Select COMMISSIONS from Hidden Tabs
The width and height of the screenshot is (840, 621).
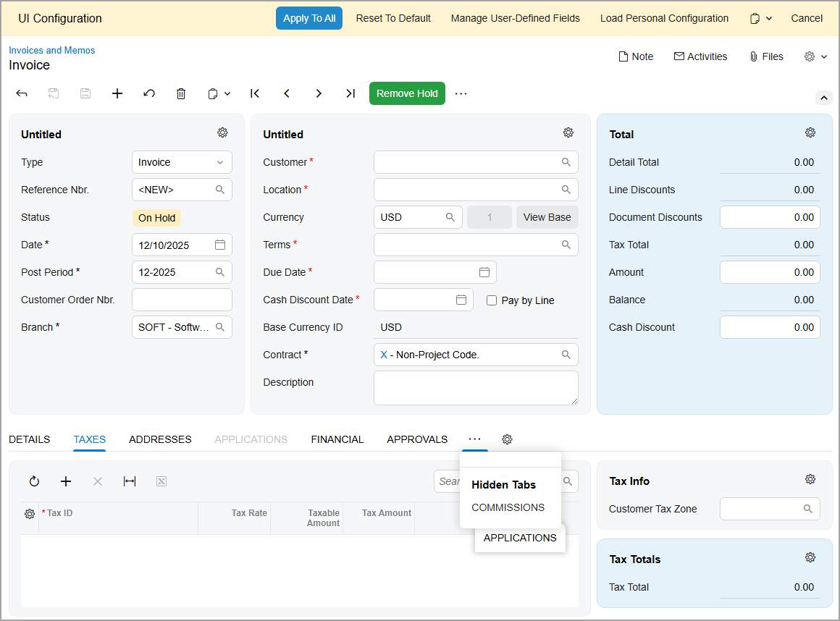click(508, 507)
